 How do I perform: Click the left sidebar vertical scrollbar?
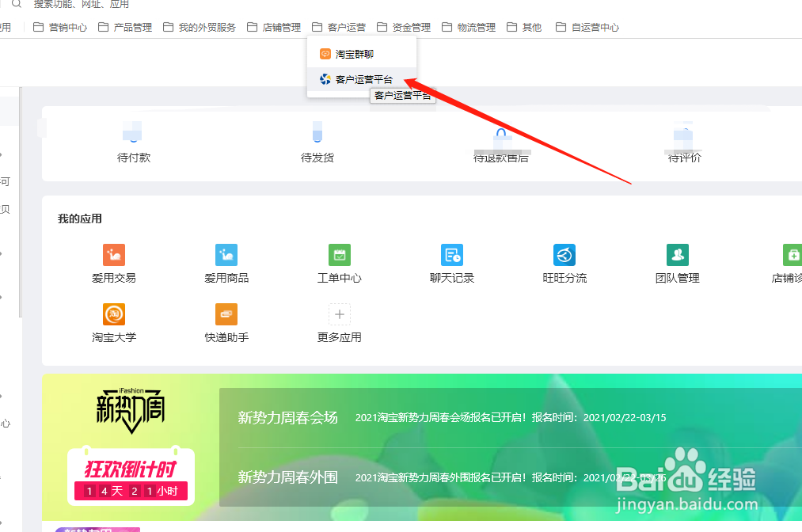(20, 202)
